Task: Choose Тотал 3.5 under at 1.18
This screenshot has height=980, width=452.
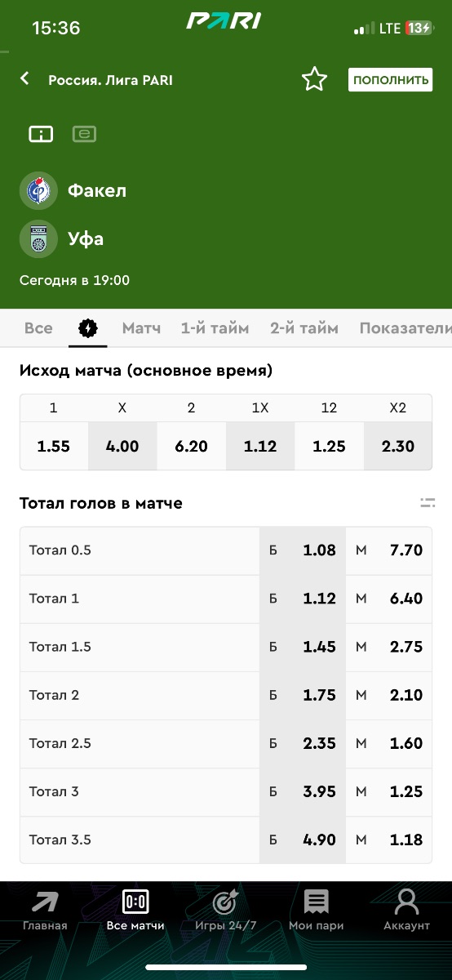Action: point(389,840)
